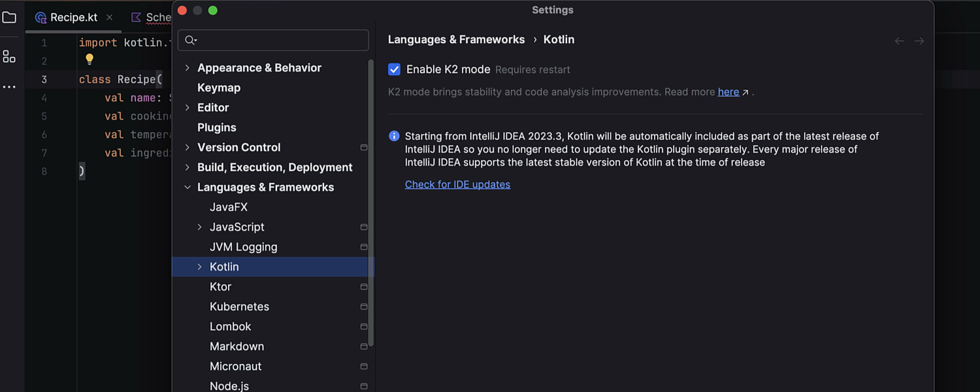Select Plugins in the settings list
The height and width of the screenshot is (392, 980).
217,127
